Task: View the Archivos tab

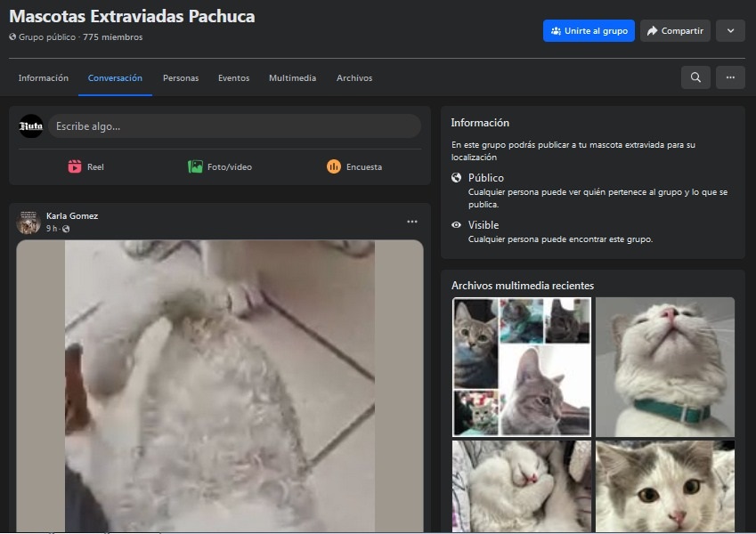Action: (x=354, y=78)
